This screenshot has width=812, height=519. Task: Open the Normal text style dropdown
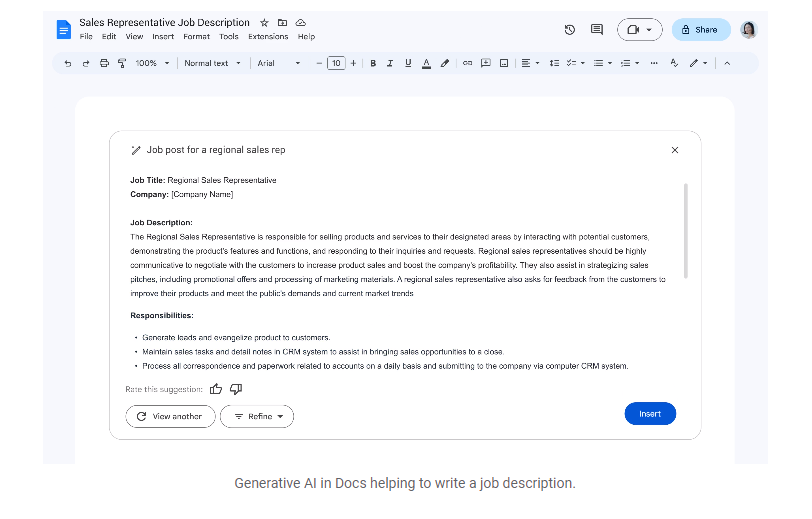(x=212, y=63)
